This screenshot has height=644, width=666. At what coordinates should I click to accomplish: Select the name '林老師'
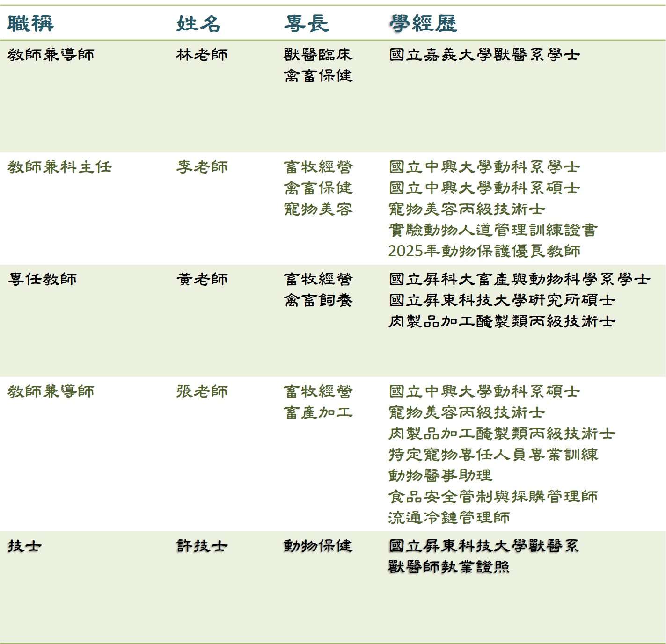point(202,55)
